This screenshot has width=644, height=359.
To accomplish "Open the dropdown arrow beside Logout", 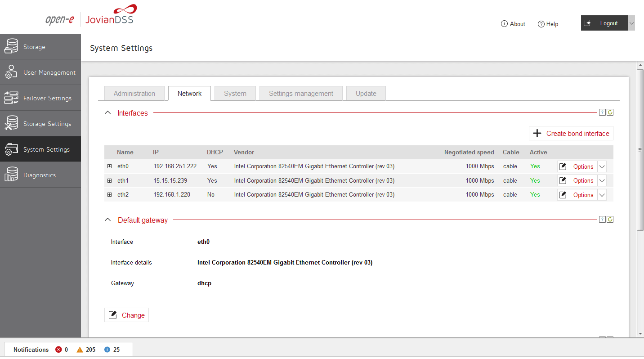I will (631, 23).
